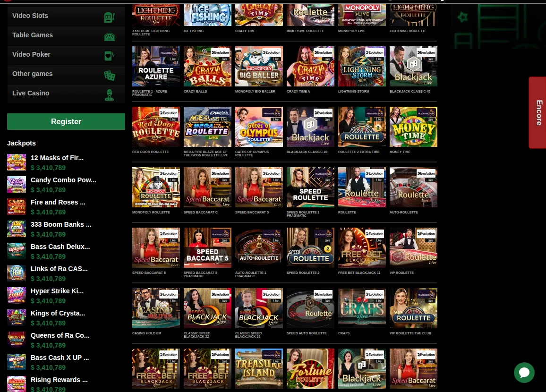
Task: Launch Monopoly Big Baller game
Action: point(259,67)
